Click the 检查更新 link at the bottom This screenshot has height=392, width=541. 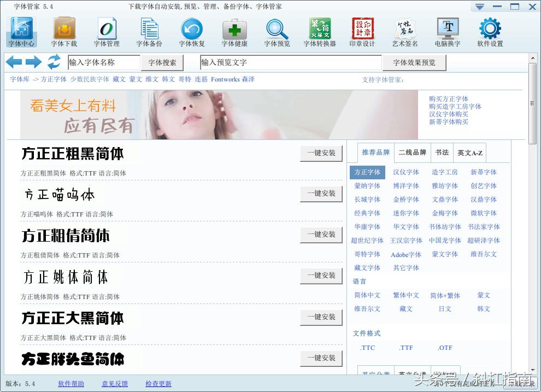pyautogui.click(x=158, y=384)
